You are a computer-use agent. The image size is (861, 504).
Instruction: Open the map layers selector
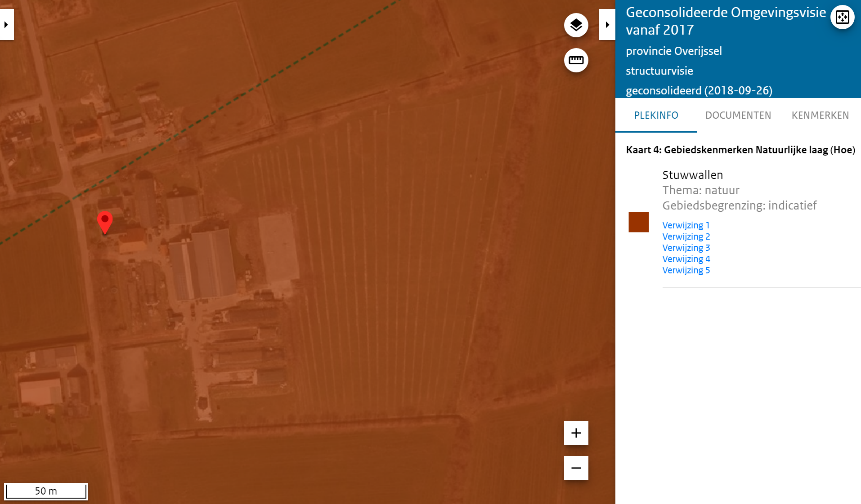pos(576,25)
